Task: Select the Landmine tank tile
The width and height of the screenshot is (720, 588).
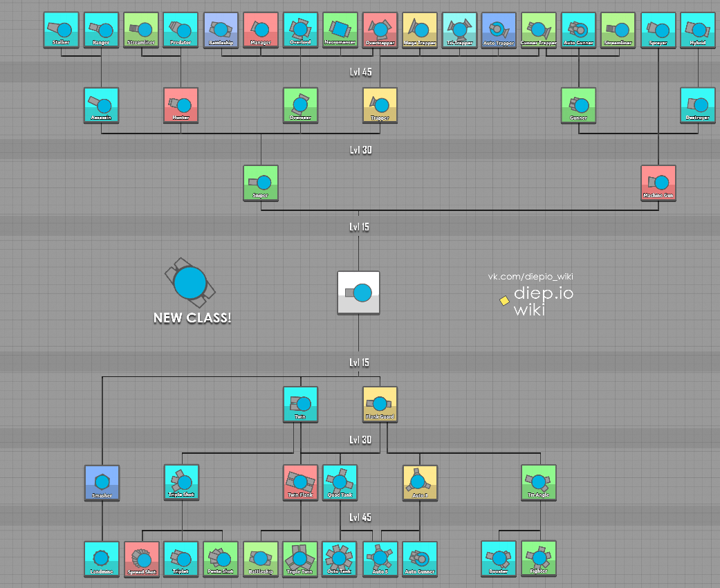Action: point(102,559)
